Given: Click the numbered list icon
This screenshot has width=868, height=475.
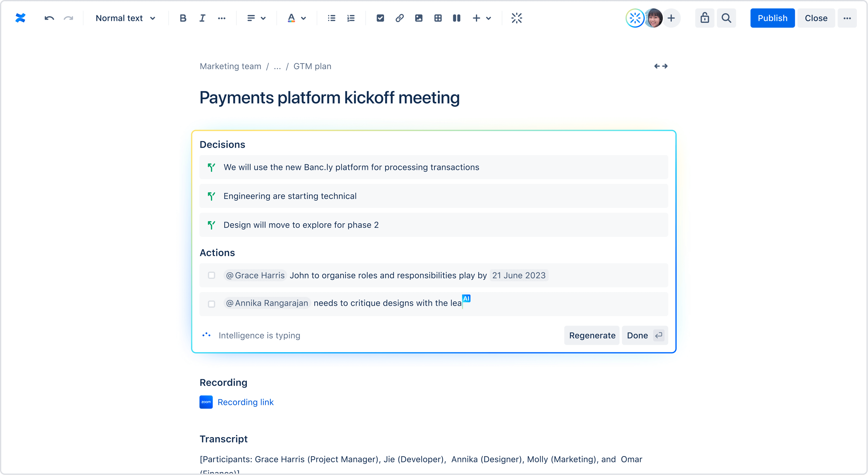Looking at the screenshot, I should pyautogui.click(x=350, y=18).
